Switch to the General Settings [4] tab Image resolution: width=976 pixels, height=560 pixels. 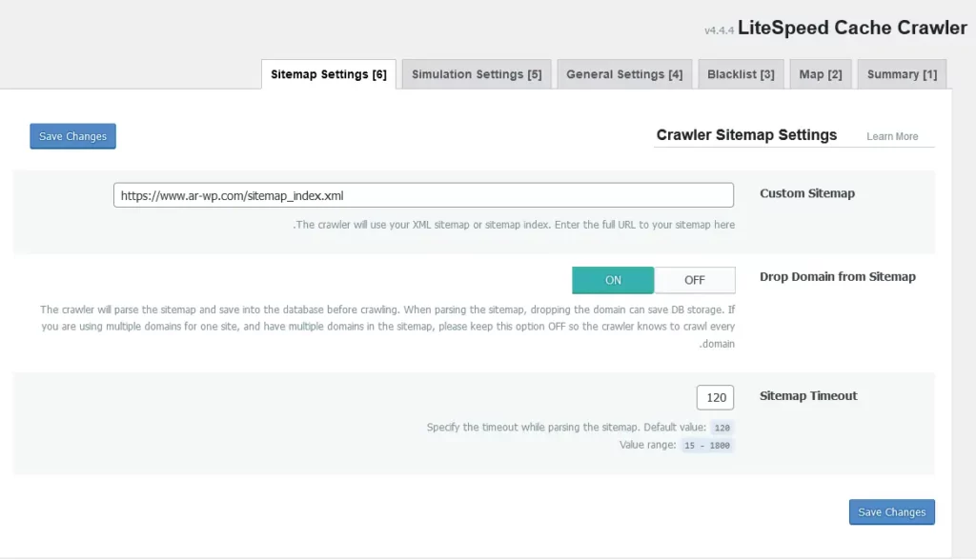pyautogui.click(x=624, y=74)
